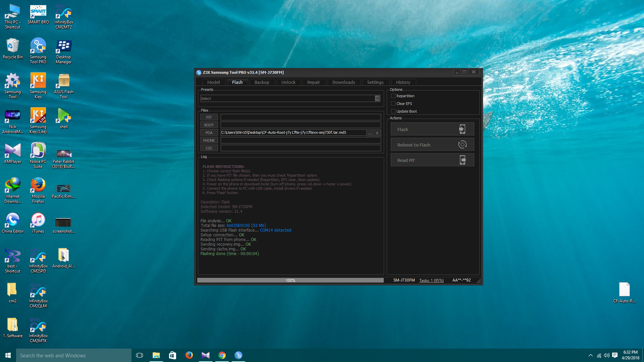Open Samsung Kies desktop shortcut
644x362 pixels.
pyautogui.click(x=38, y=85)
